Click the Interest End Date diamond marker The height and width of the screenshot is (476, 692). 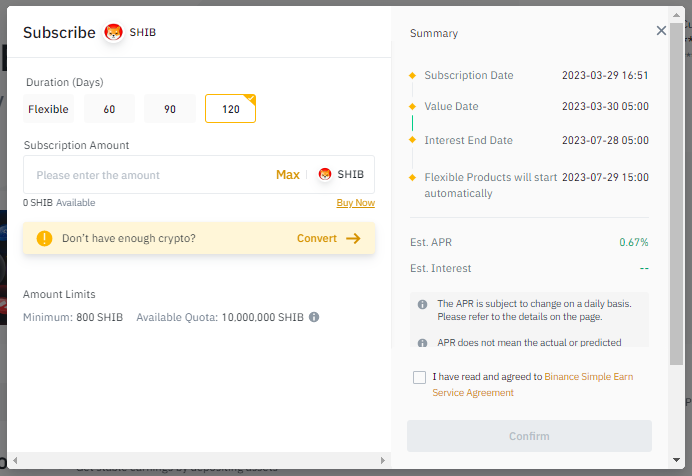pyautogui.click(x=412, y=140)
